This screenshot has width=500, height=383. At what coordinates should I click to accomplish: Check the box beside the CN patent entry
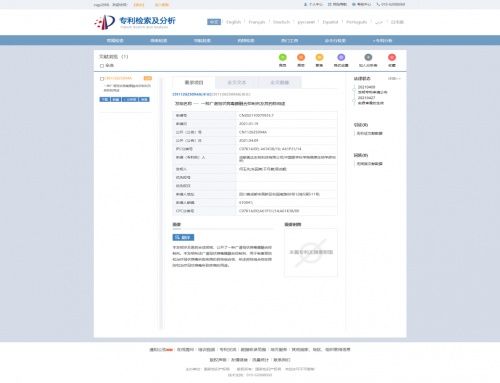102,79
